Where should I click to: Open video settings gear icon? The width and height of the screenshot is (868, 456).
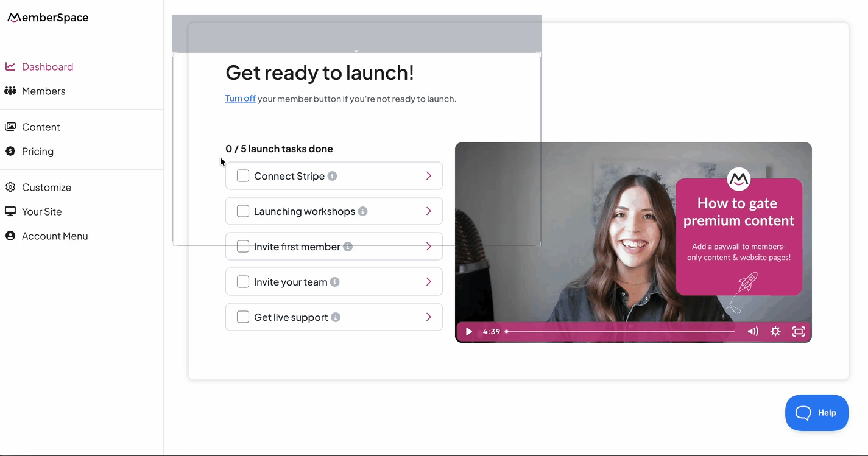[x=775, y=331]
